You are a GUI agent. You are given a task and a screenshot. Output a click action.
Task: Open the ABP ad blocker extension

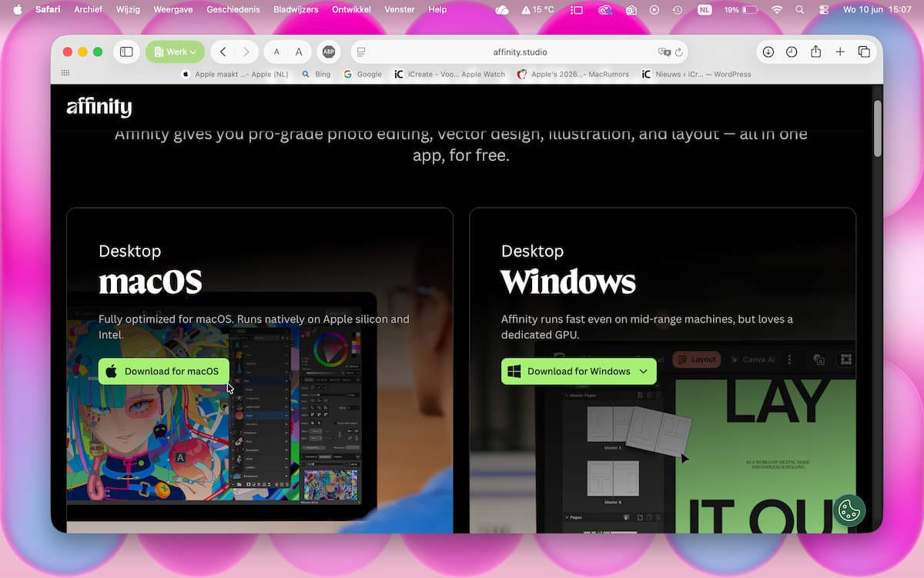pyautogui.click(x=329, y=52)
